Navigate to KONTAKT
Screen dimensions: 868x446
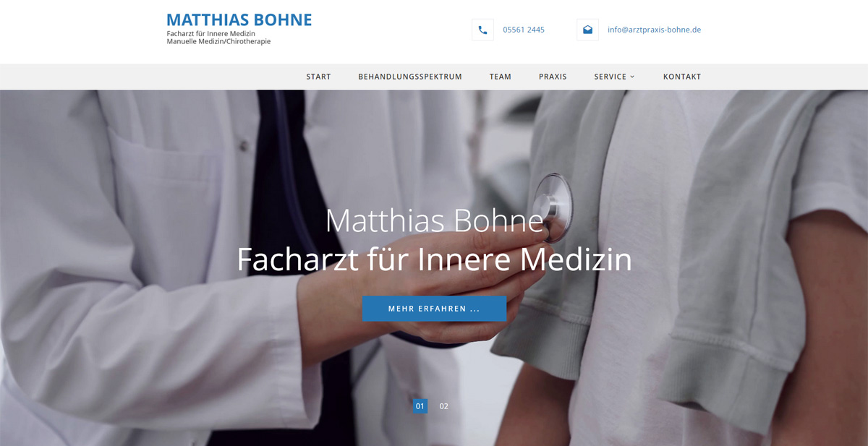pos(682,77)
